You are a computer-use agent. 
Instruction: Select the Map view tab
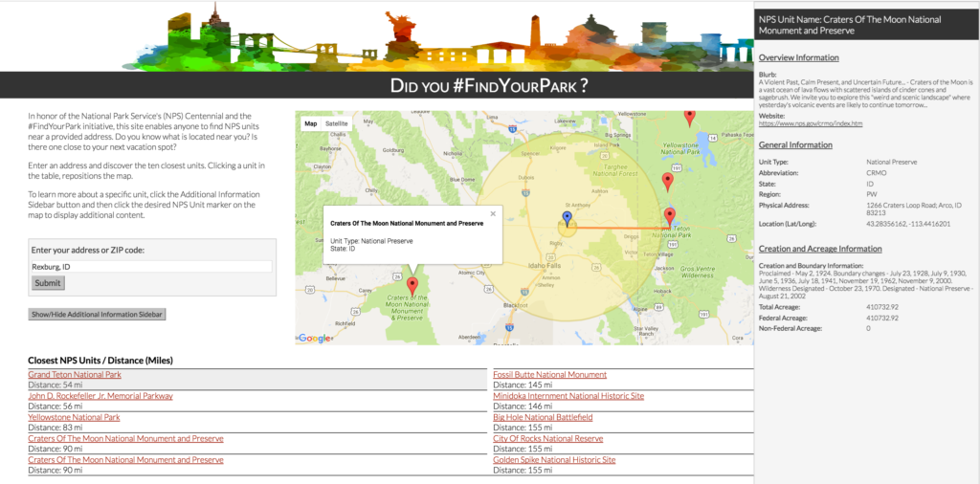click(311, 123)
